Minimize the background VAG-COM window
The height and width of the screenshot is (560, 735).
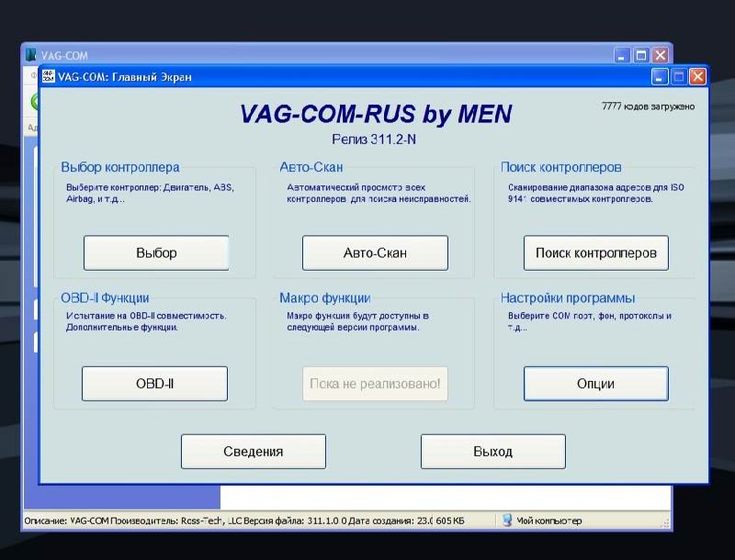pyautogui.click(x=622, y=55)
